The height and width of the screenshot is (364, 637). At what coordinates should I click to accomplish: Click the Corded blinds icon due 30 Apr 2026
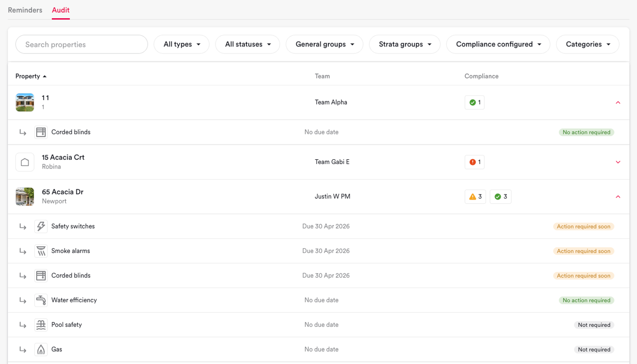tap(41, 276)
